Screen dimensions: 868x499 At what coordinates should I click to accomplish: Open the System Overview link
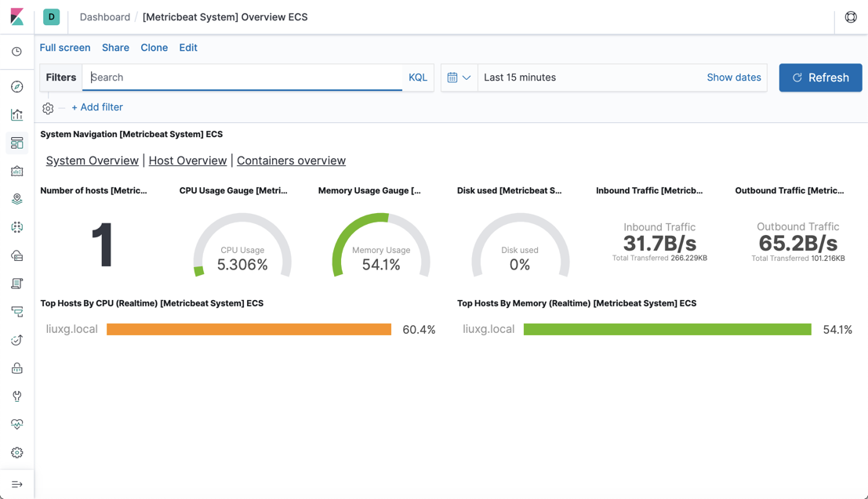coord(93,161)
